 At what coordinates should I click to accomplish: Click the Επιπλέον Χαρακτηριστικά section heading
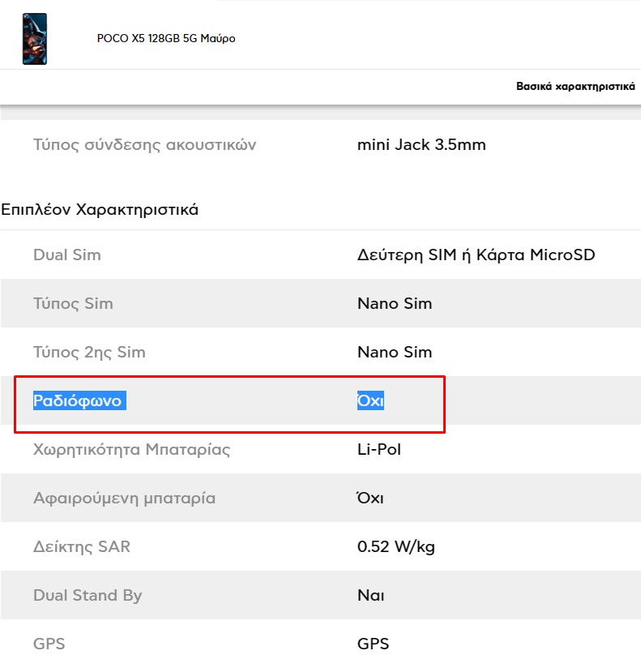point(100,210)
